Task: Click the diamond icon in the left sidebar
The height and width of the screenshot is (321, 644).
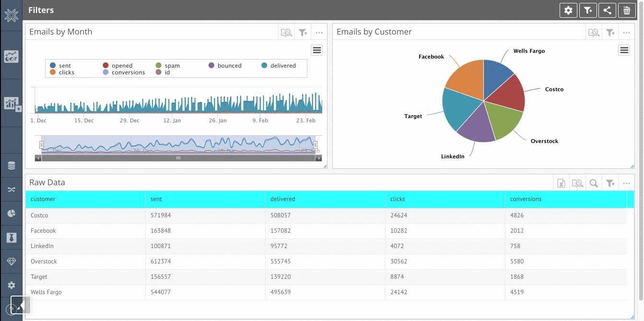Action: (11, 261)
